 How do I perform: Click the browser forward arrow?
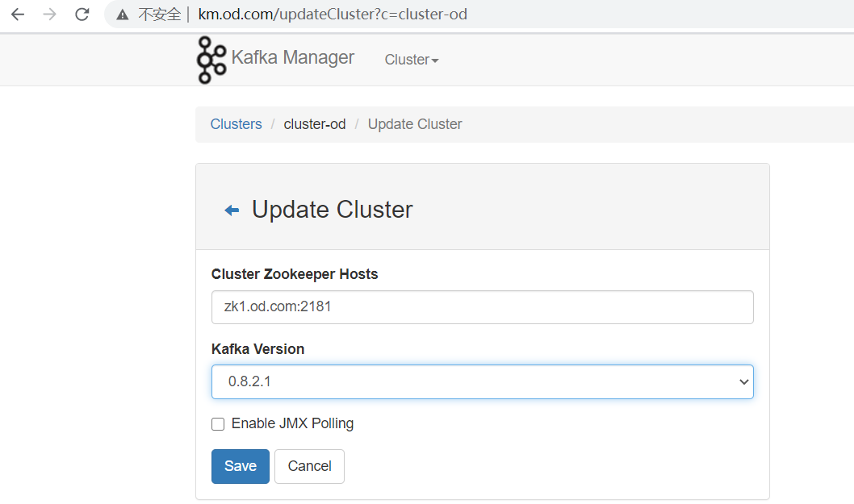[50, 15]
